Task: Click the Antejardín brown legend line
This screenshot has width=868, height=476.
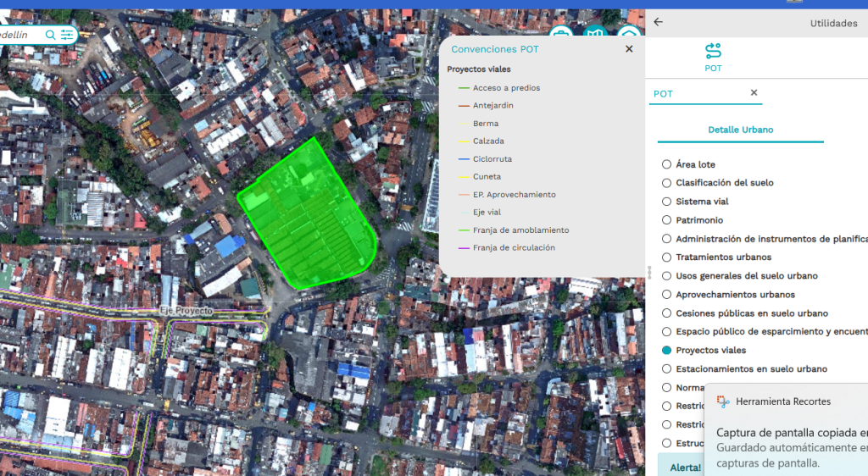Action: 464,106
